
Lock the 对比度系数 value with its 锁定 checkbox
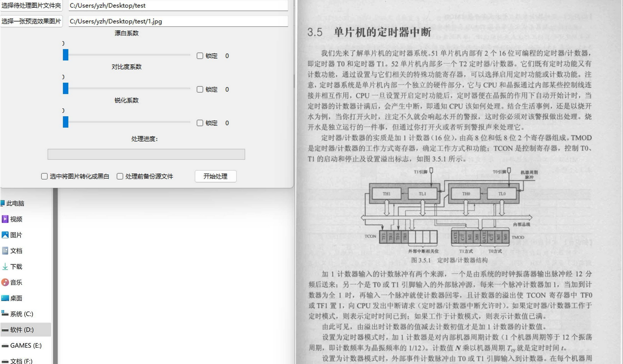coord(200,89)
